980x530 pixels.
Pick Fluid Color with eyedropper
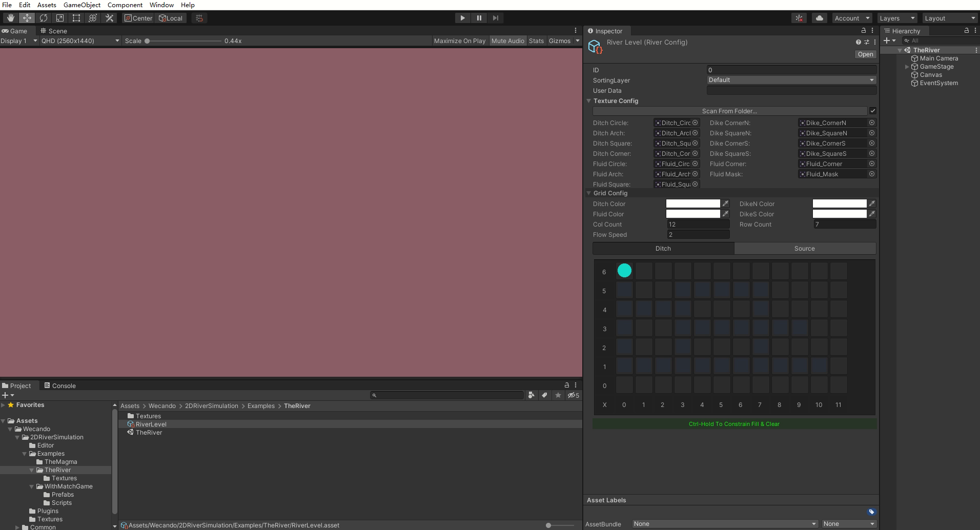725,214
